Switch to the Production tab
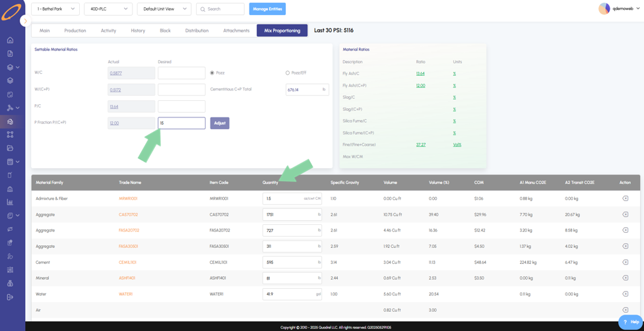 point(75,30)
